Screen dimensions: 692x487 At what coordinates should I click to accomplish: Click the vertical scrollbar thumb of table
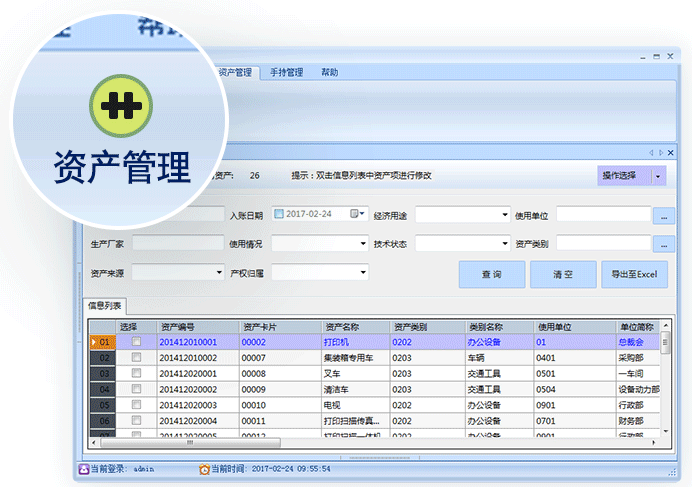tap(665, 344)
